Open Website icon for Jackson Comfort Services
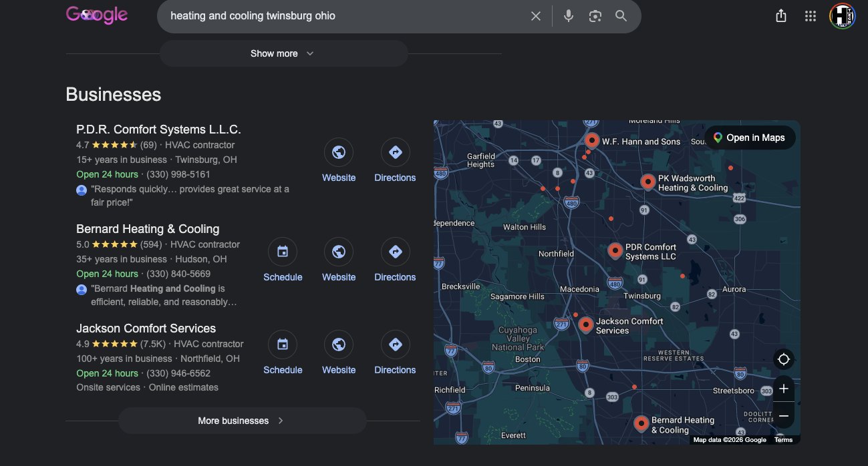Screen dimensions: 868x466 pos(339,345)
